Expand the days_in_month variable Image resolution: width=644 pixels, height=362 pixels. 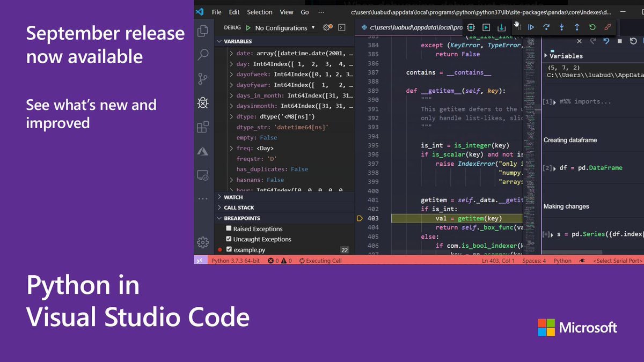coord(231,95)
